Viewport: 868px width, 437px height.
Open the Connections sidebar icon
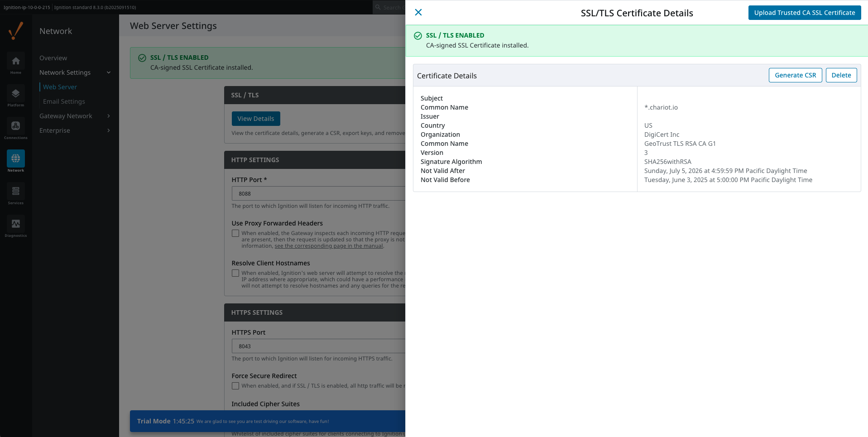tap(16, 129)
